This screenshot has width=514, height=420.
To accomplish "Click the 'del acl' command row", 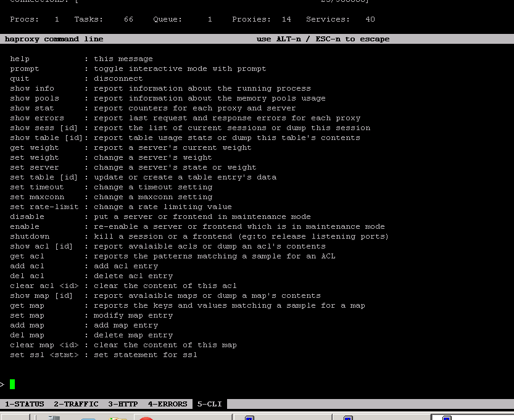I will [x=91, y=276].
